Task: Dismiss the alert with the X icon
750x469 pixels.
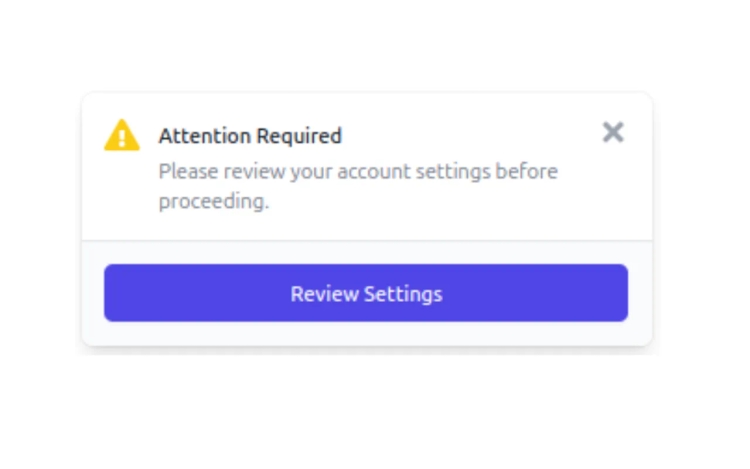Action: click(613, 132)
